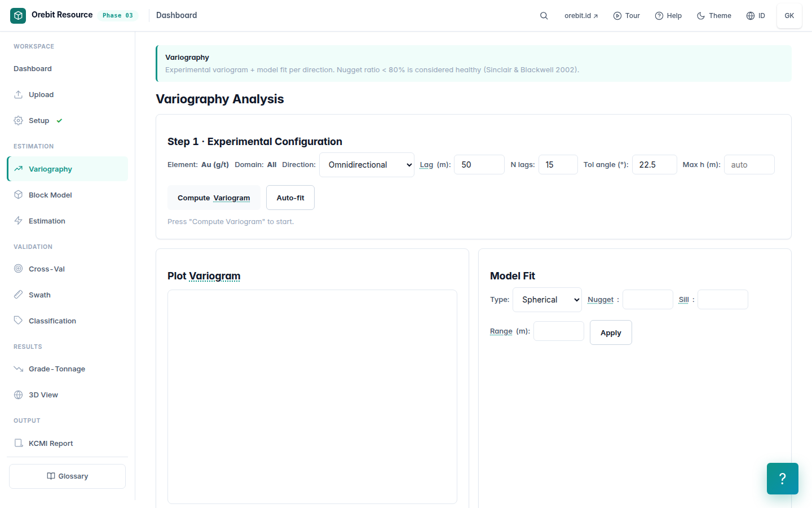The height and width of the screenshot is (508, 812).
Task: Open the Swath validation page
Action: (68, 295)
